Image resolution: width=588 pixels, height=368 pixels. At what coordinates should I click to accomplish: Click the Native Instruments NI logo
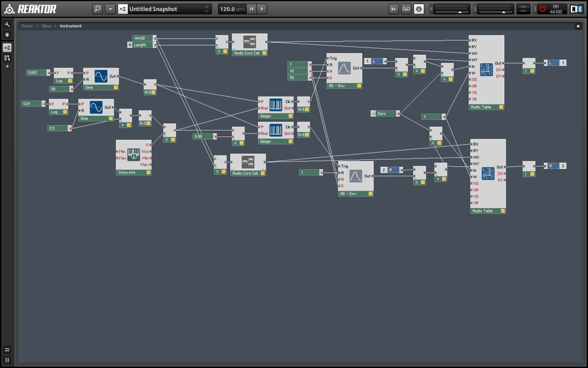(x=576, y=9)
